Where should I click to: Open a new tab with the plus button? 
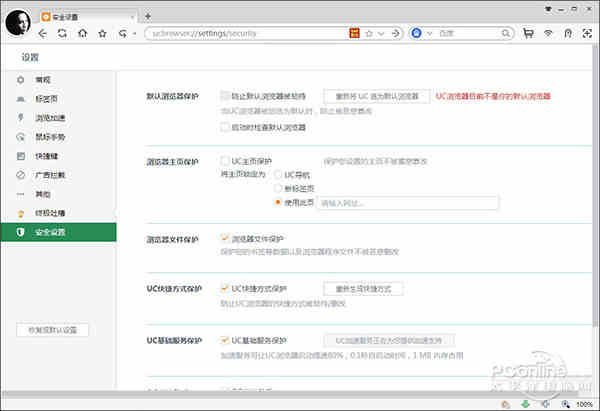point(148,16)
